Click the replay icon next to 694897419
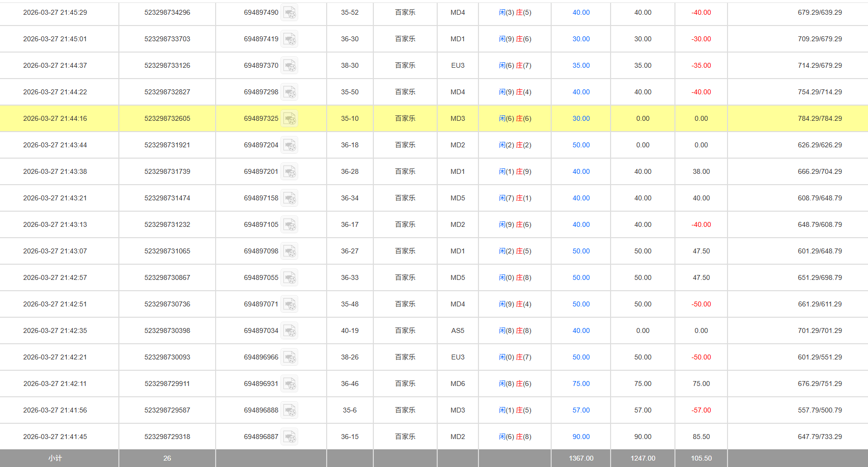The width and height of the screenshot is (868, 467). pos(289,39)
